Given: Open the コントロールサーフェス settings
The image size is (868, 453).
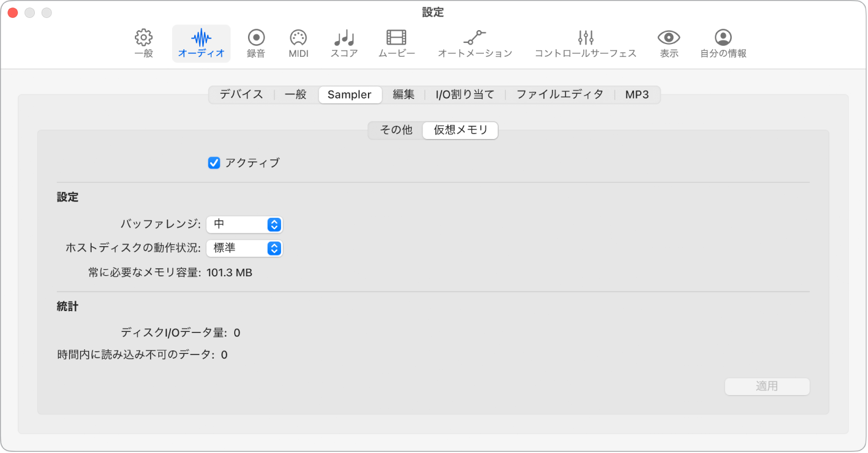Looking at the screenshot, I should [585, 43].
